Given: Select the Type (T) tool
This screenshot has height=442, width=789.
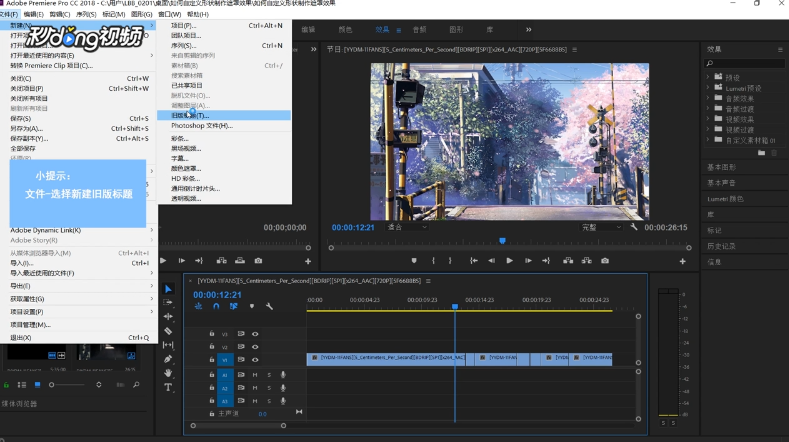Looking at the screenshot, I should [168, 387].
